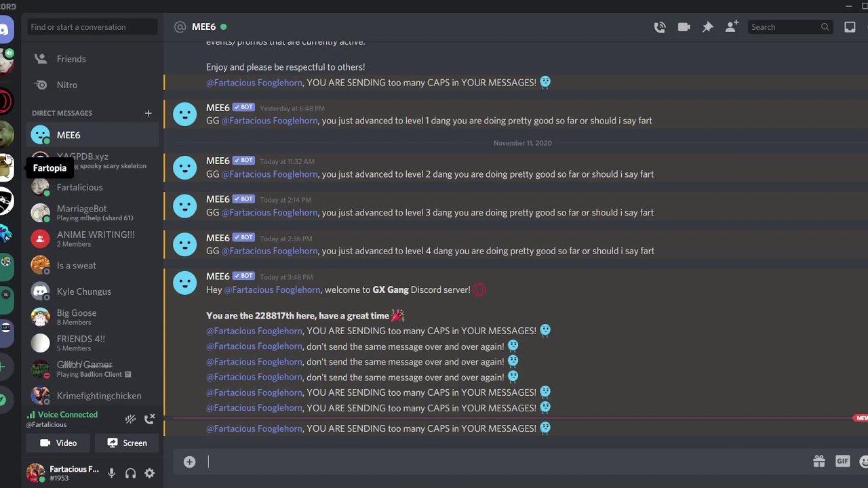Open User Settings gear
The width and height of the screenshot is (868, 488).
149,473
